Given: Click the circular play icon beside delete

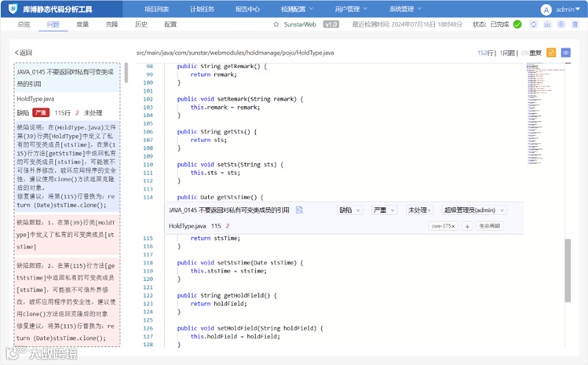Looking at the screenshot, I should [561, 24].
